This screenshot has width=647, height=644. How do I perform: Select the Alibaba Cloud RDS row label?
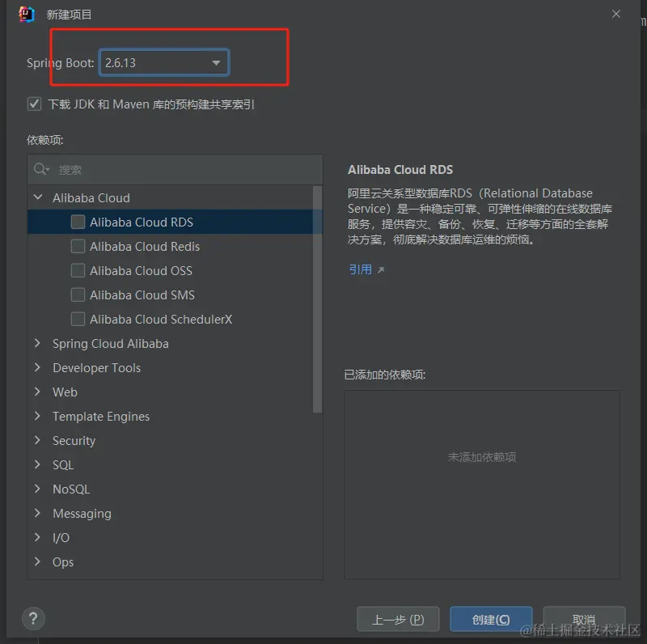point(142,222)
